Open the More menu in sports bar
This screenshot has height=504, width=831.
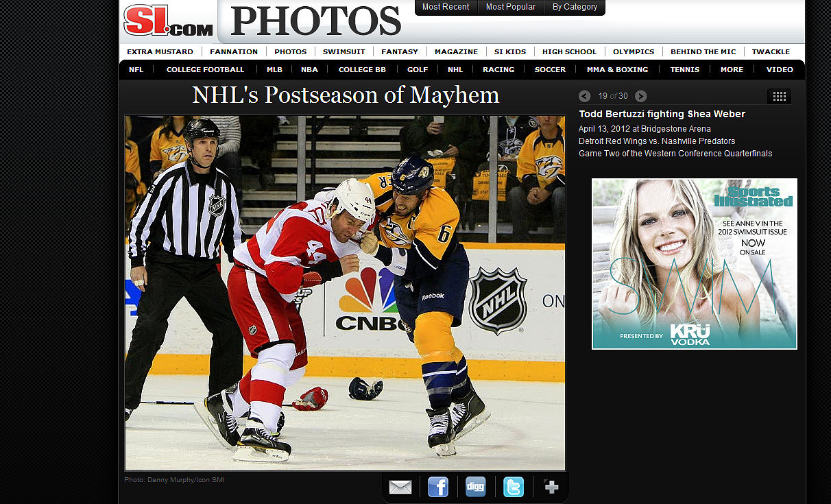(732, 69)
